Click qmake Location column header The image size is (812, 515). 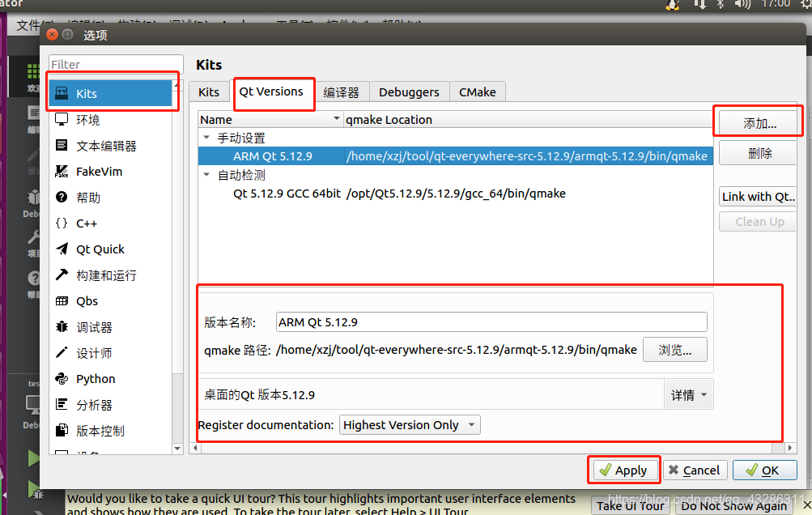point(528,120)
